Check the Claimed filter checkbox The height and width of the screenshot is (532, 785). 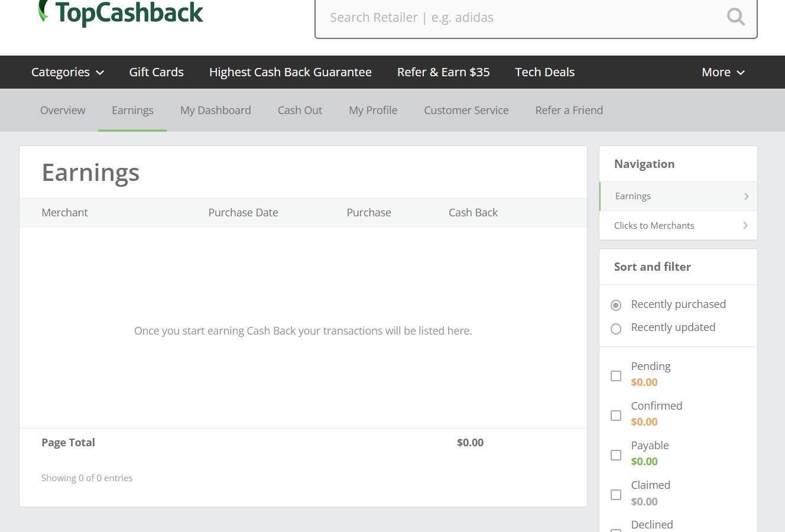point(616,495)
